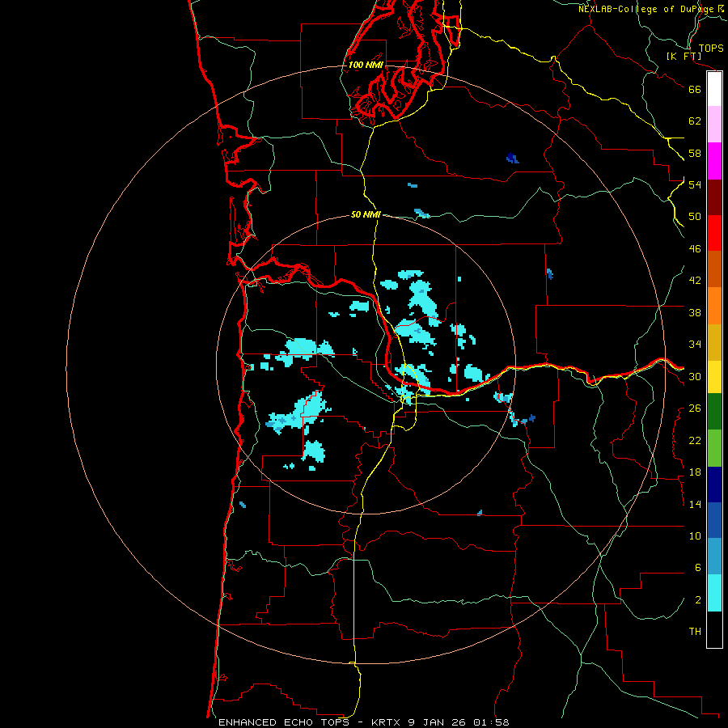Click the "01:58" time stamp
Screen dimensions: 728x728
[x=491, y=722]
